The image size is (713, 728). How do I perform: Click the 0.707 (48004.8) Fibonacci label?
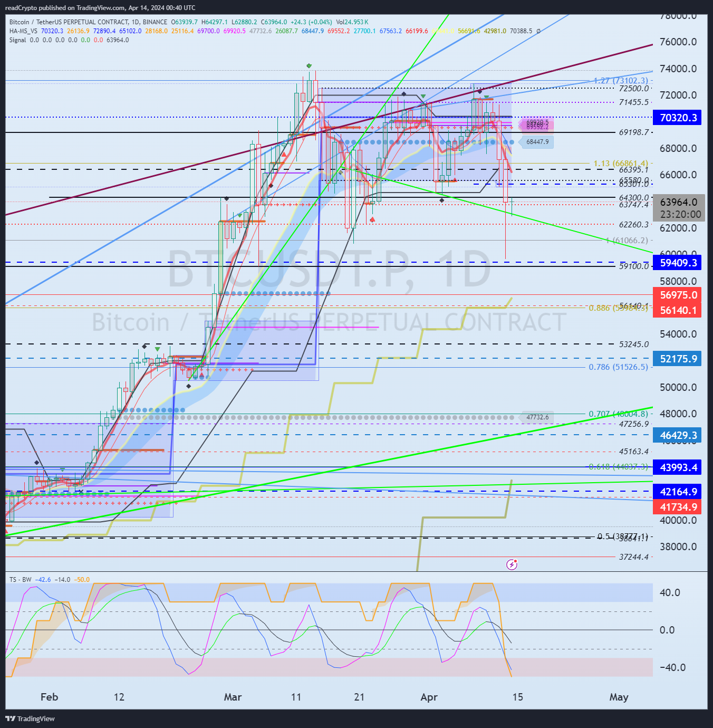click(619, 414)
